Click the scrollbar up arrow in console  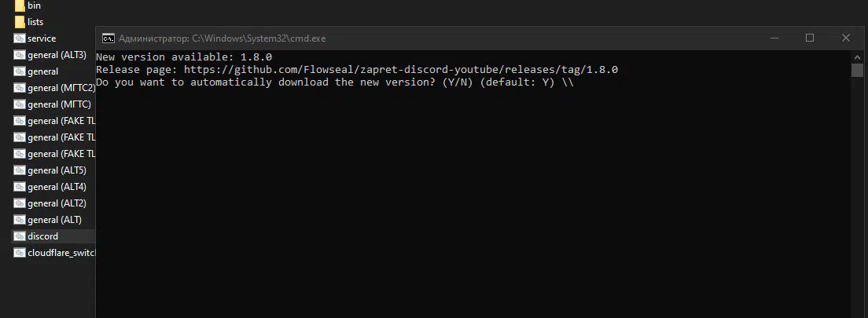click(x=857, y=57)
